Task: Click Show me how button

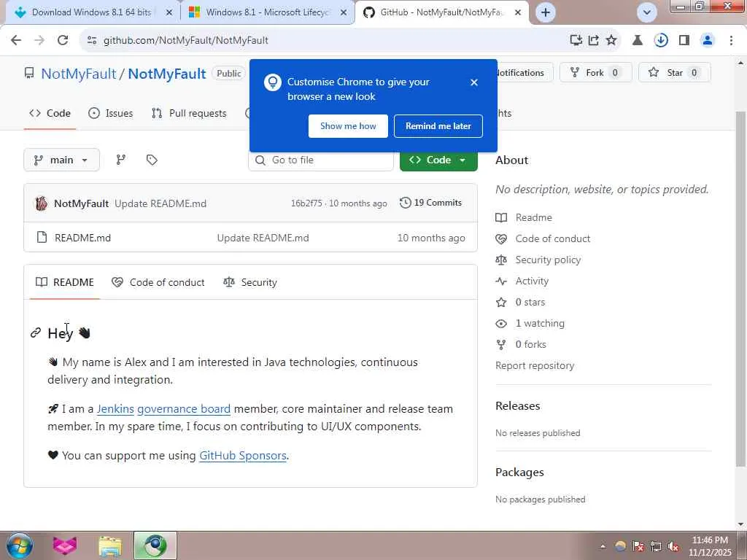Action: tap(348, 126)
